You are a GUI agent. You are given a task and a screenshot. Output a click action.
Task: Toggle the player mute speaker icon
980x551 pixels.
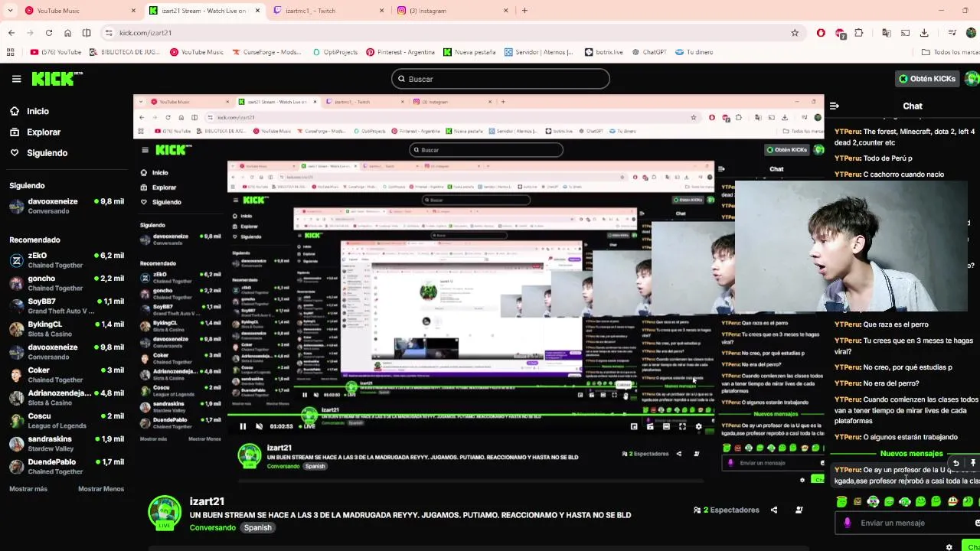coord(259,426)
